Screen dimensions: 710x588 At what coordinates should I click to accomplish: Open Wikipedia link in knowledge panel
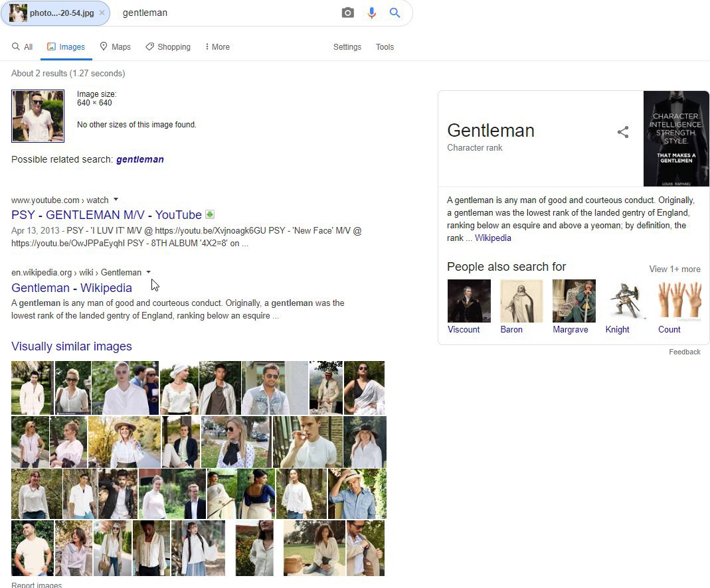[493, 238]
